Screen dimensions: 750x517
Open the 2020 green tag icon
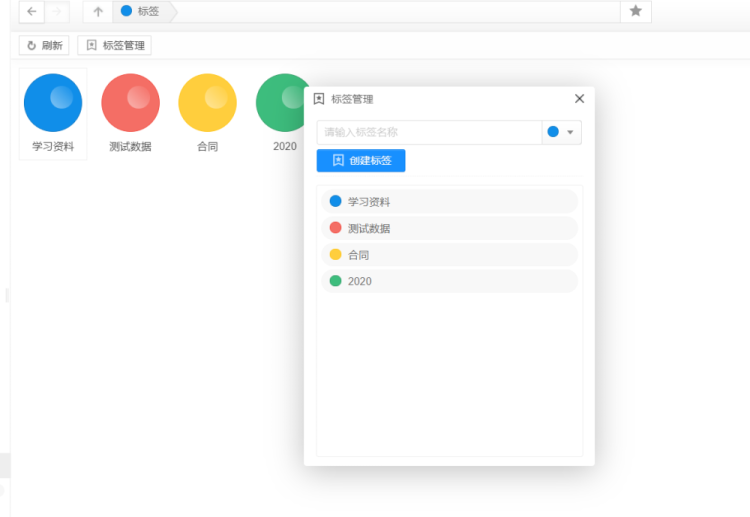tap(284, 103)
